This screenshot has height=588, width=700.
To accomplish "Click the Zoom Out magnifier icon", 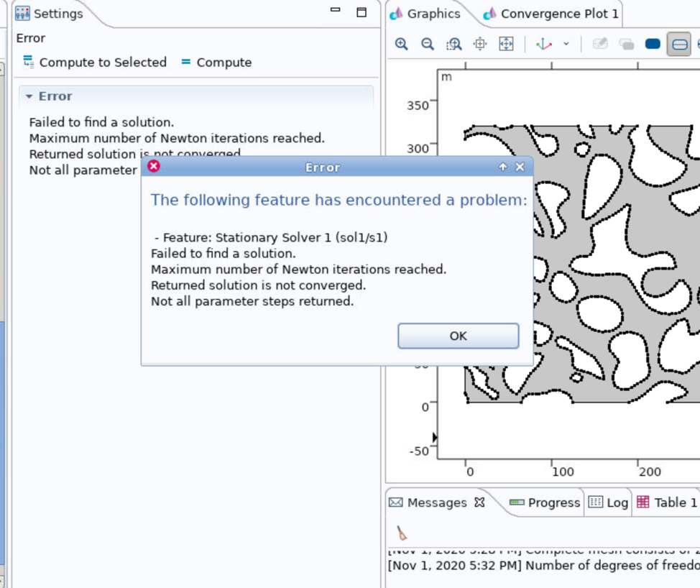I will (x=428, y=45).
